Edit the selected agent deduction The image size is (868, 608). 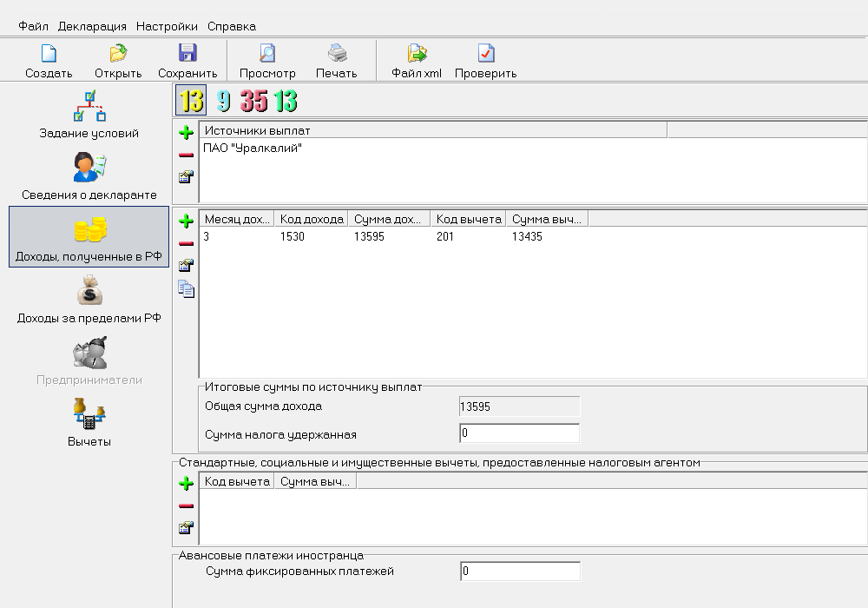pyautogui.click(x=186, y=528)
